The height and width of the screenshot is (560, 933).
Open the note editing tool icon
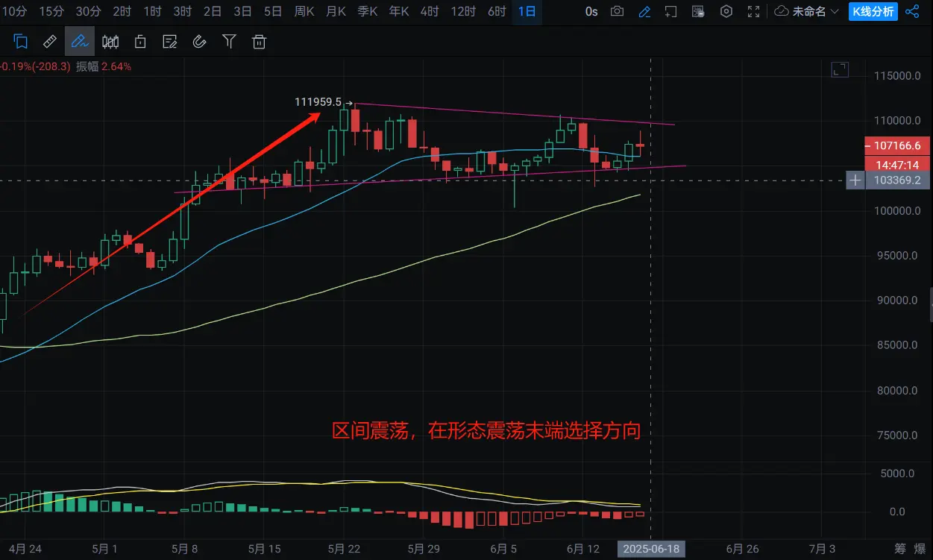coord(170,42)
